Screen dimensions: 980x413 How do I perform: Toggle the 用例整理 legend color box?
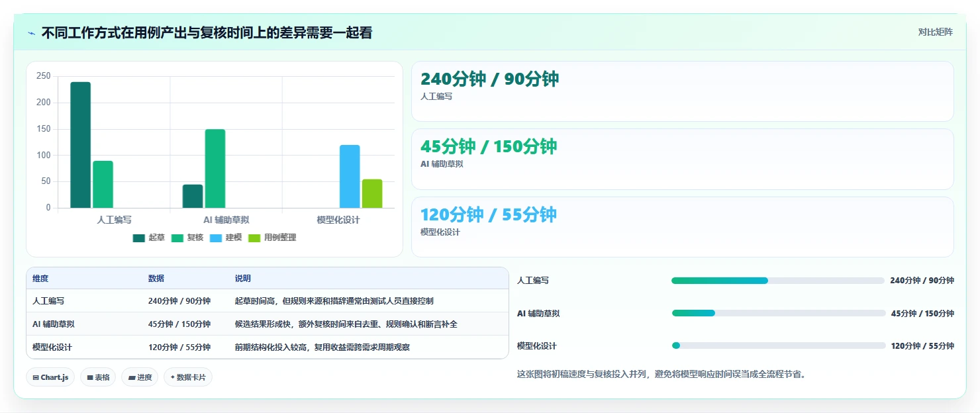[254, 238]
